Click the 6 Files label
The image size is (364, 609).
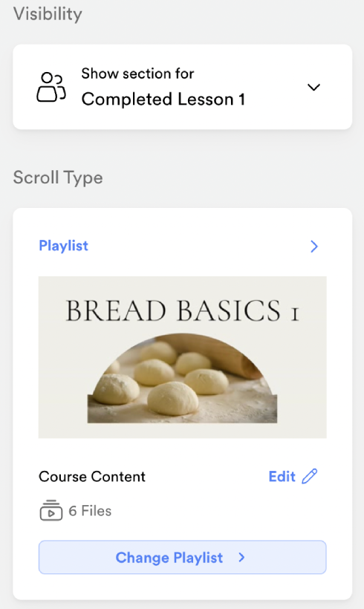click(x=90, y=511)
